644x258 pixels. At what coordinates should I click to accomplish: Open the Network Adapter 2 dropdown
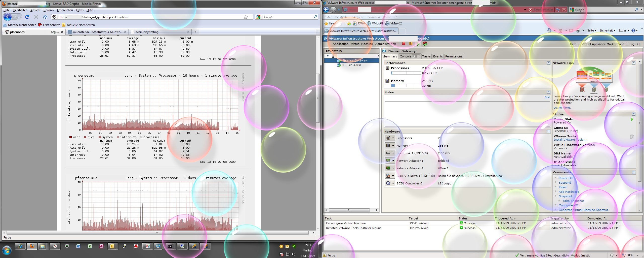tap(393, 168)
